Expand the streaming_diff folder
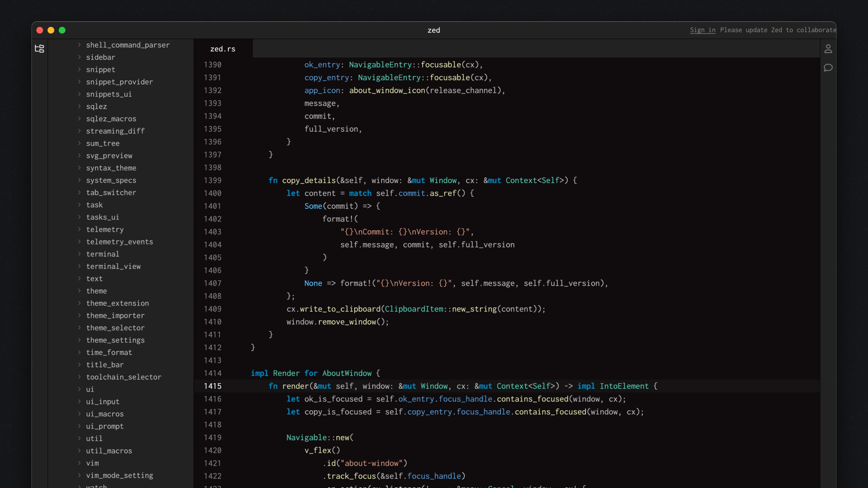This screenshot has height=488, width=868. tap(115, 131)
